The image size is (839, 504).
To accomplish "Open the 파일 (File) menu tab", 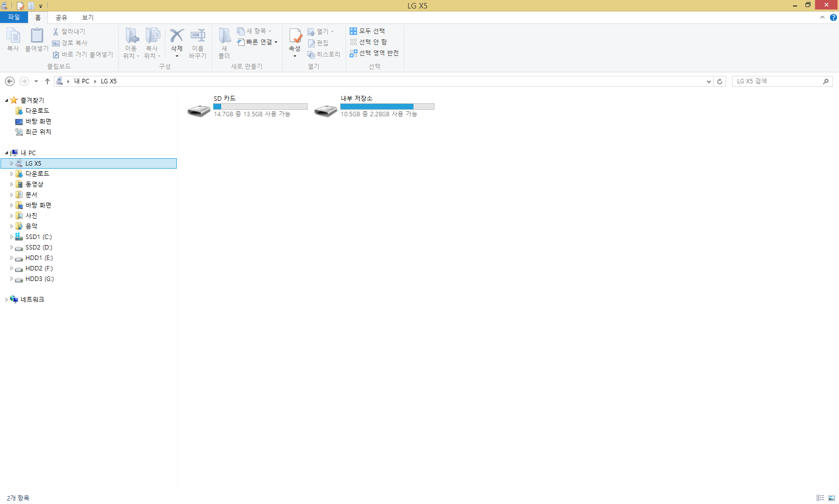I will tap(14, 17).
